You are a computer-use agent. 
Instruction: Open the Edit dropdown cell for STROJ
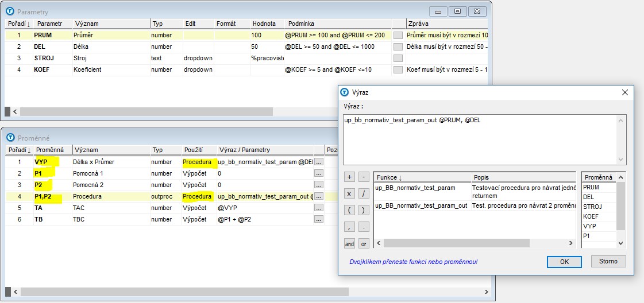pyautogui.click(x=198, y=58)
